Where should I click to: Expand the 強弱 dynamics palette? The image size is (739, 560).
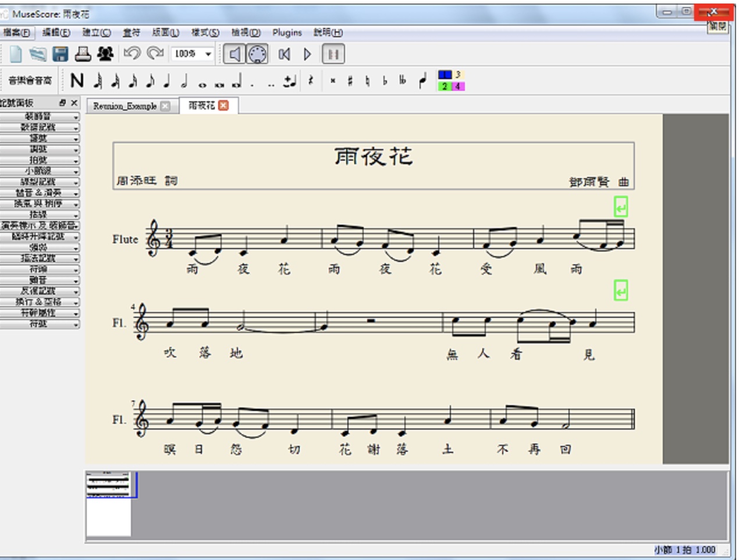pyautogui.click(x=40, y=247)
